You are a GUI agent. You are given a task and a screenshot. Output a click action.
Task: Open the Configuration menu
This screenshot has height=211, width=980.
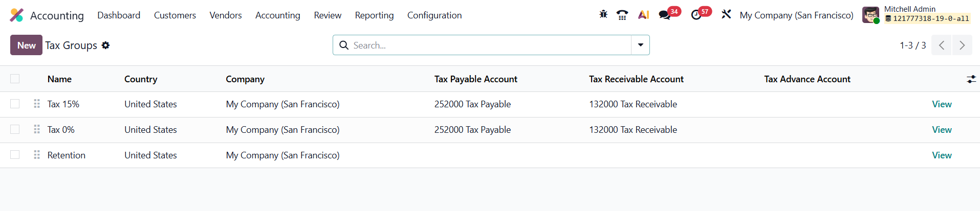pyautogui.click(x=434, y=15)
